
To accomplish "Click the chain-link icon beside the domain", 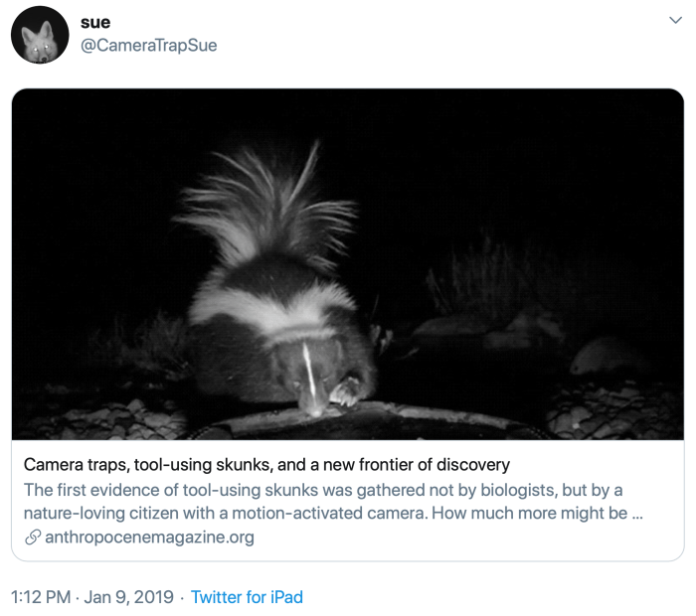I will (32, 538).
